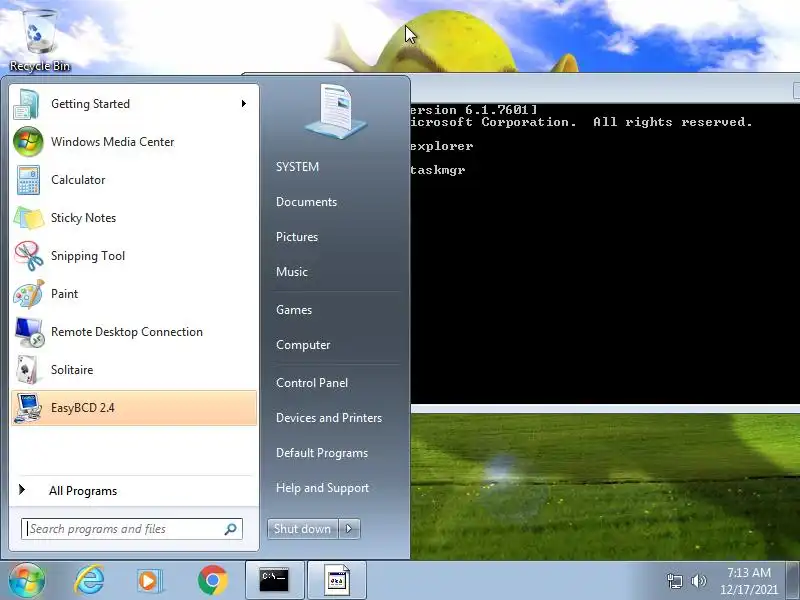Viewport: 800px width, 600px height.
Task: Select Sticky Notes label
Action: tap(83, 218)
